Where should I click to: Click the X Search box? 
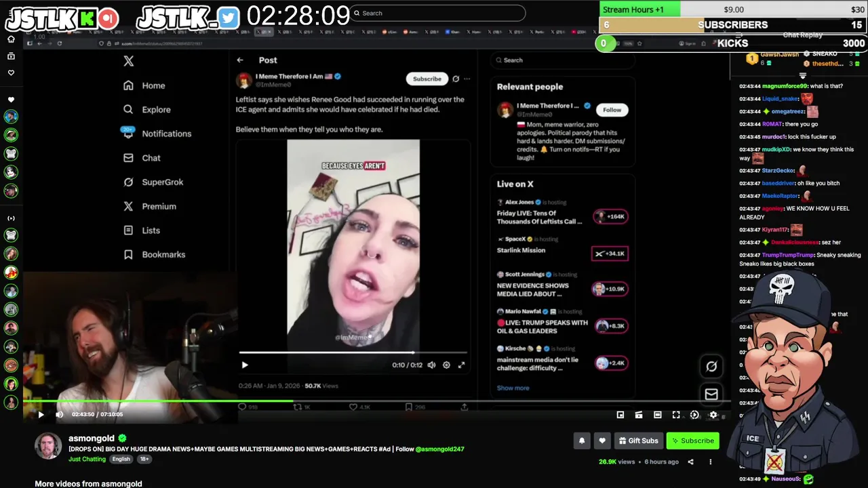coord(562,60)
